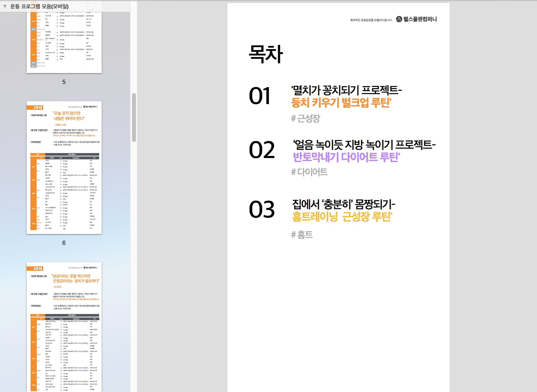The width and height of the screenshot is (537, 392).
Task: Click the page label 5 under the thumbnail
Action: pyautogui.click(x=64, y=82)
